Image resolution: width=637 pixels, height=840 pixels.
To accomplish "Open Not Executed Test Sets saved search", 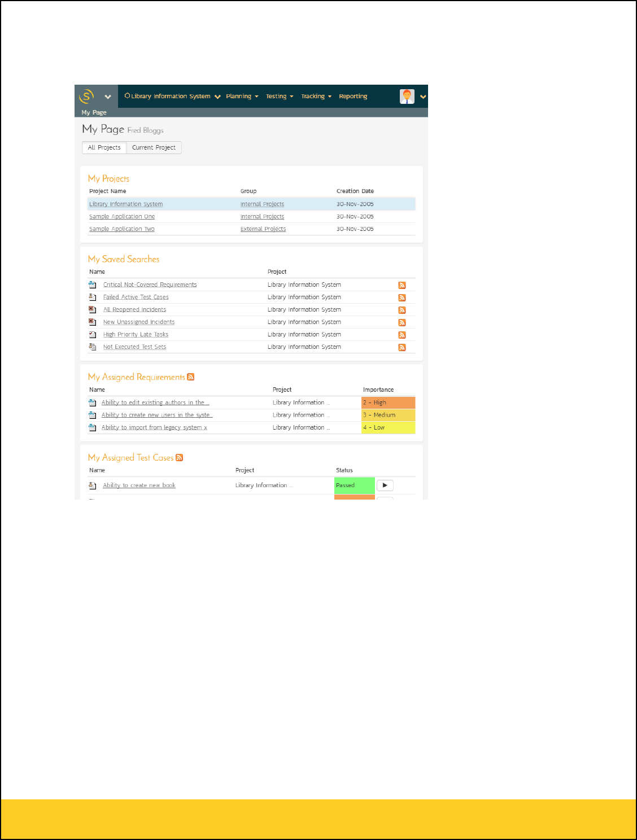I will tap(134, 347).
